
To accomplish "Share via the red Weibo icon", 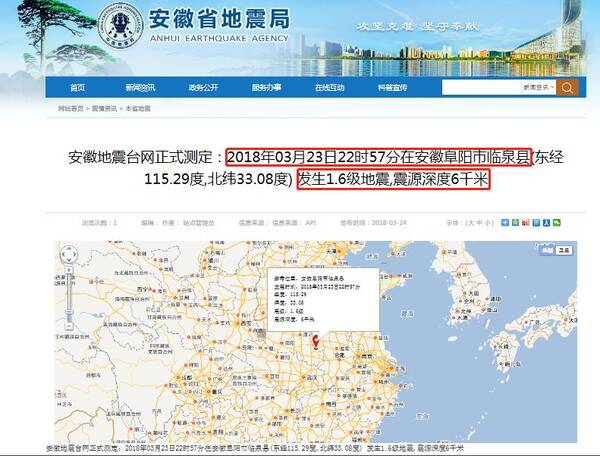I will pos(526,222).
